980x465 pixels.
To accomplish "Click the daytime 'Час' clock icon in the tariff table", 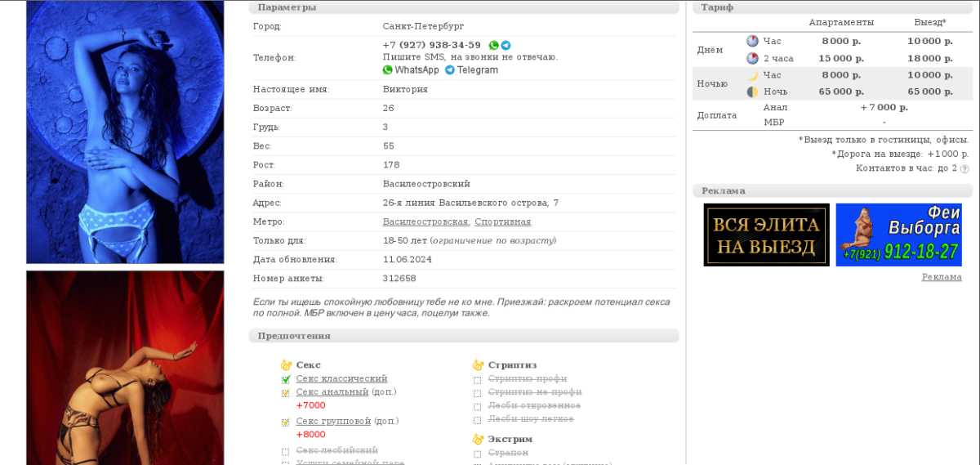I will (752, 41).
